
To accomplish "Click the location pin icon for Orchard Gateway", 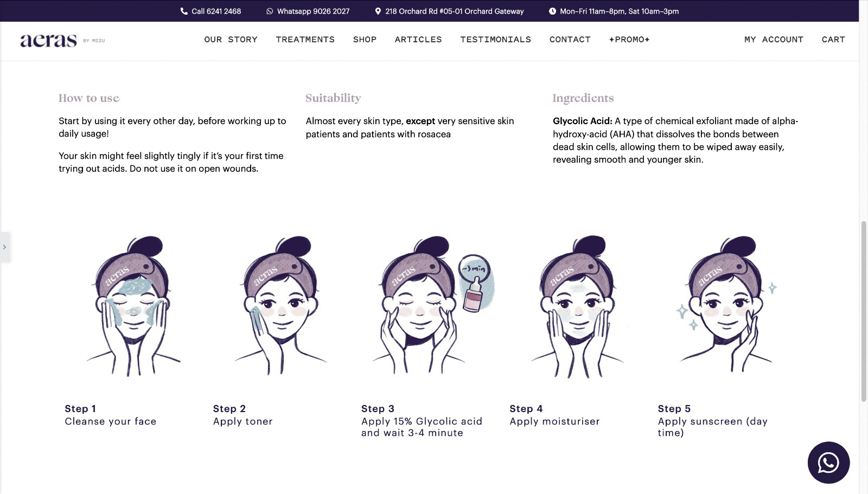I will coord(378,11).
